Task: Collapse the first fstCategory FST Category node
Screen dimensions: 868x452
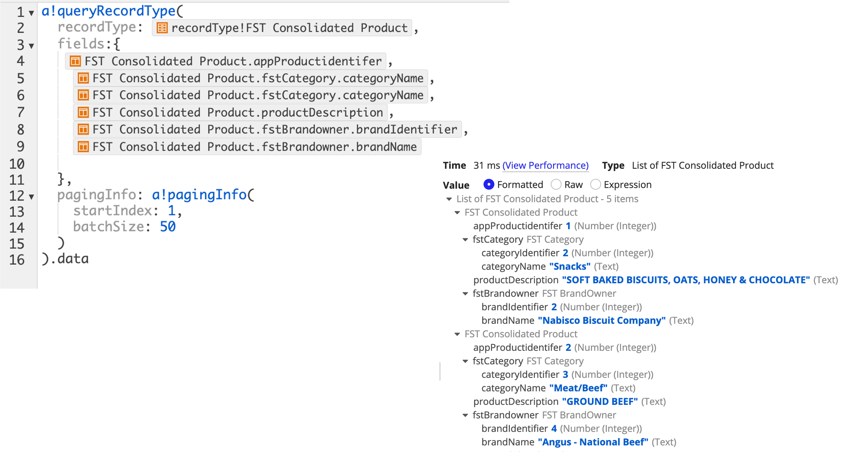Action: pyautogui.click(x=465, y=240)
